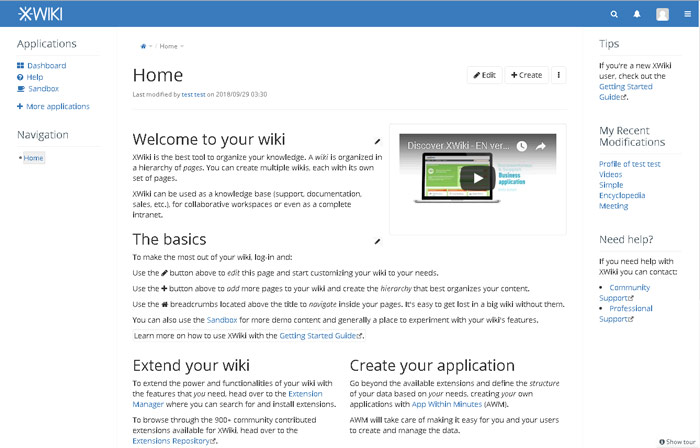Open the Encyclopedia recent modification

coord(622,195)
